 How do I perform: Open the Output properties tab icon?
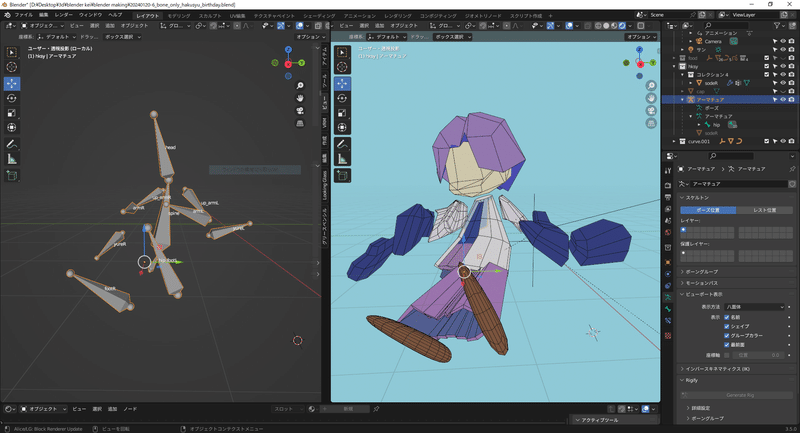[668, 197]
